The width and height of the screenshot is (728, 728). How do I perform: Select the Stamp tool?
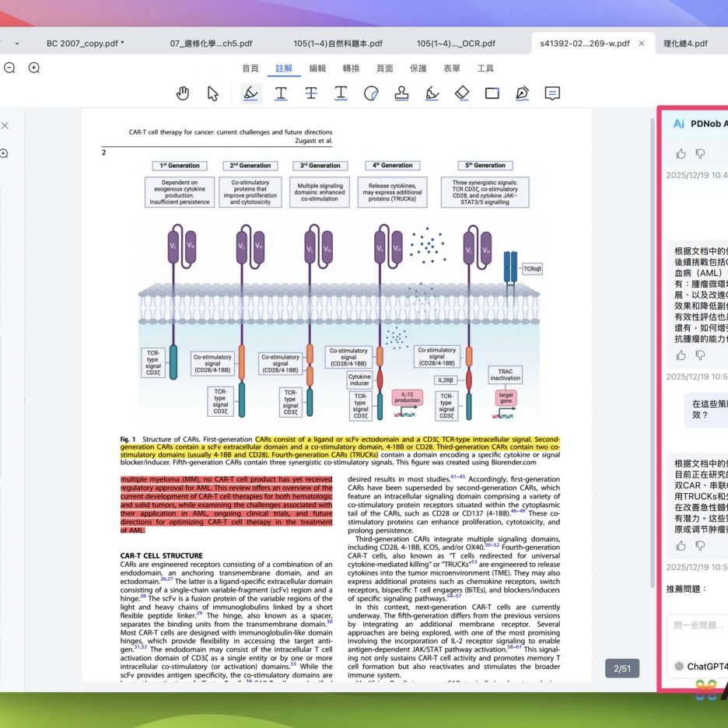coord(401,93)
